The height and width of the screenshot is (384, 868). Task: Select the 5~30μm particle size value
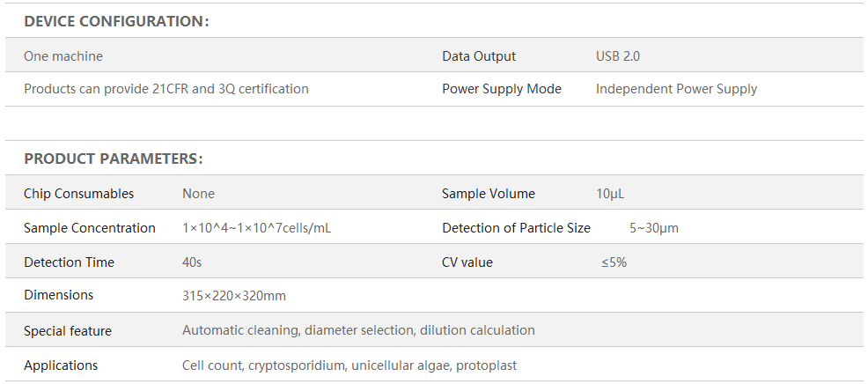[x=654, y=228]
